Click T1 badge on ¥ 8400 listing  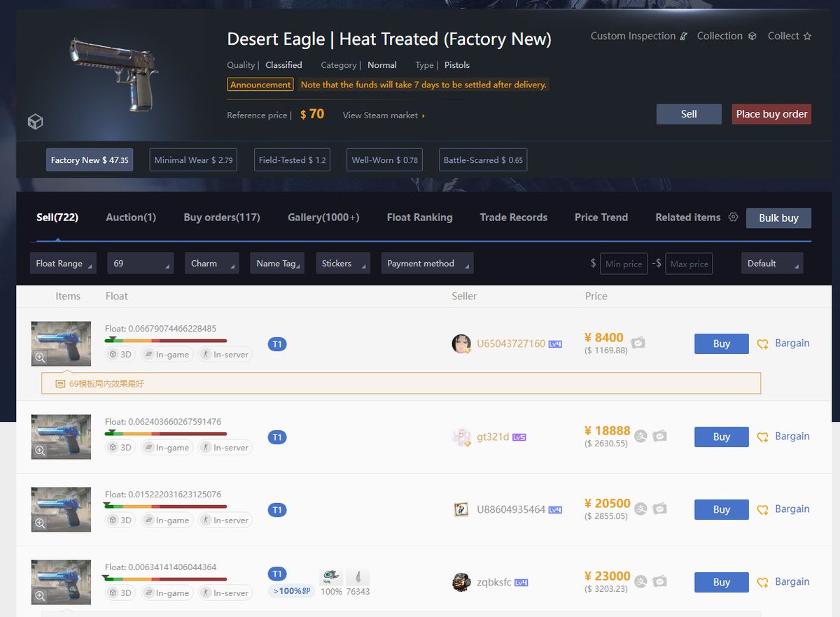277,343
